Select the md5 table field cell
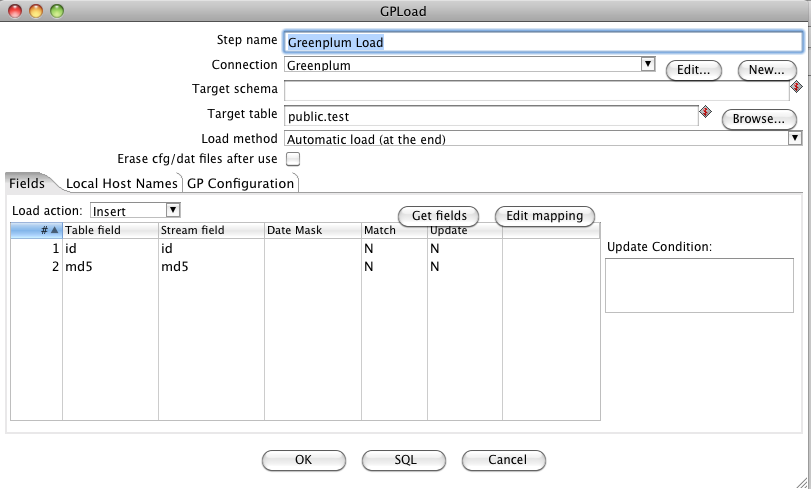This screenshot has width=811, height=489. click(110, 267)
